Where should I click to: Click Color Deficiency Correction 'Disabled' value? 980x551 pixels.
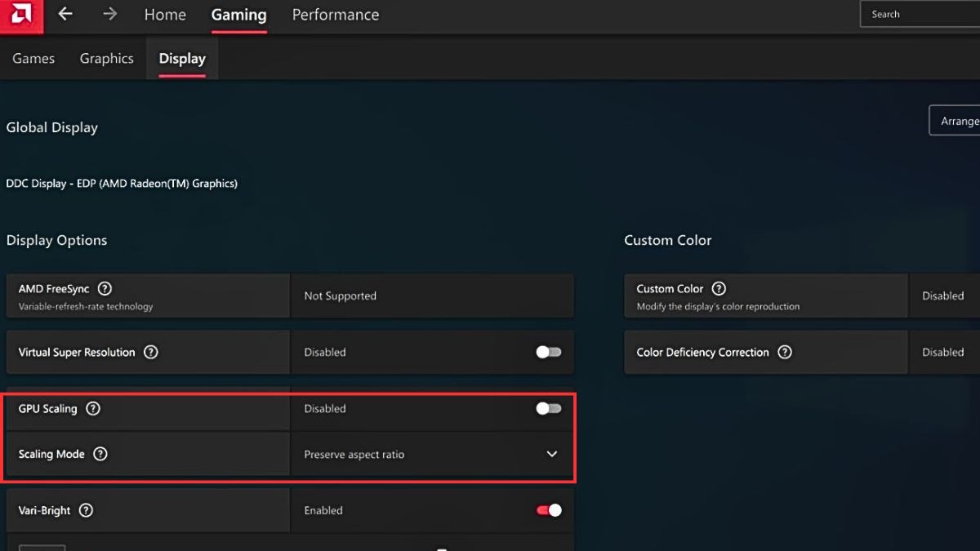[x=943, y=353]
